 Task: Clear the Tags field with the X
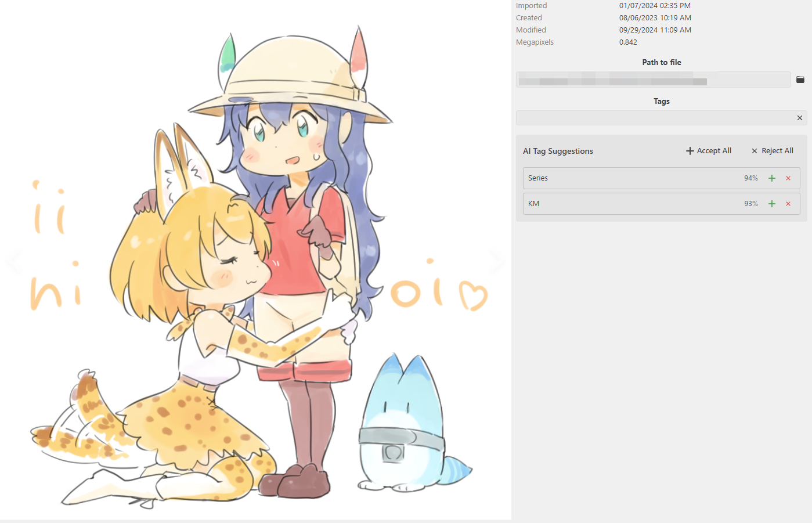[800, 118]
